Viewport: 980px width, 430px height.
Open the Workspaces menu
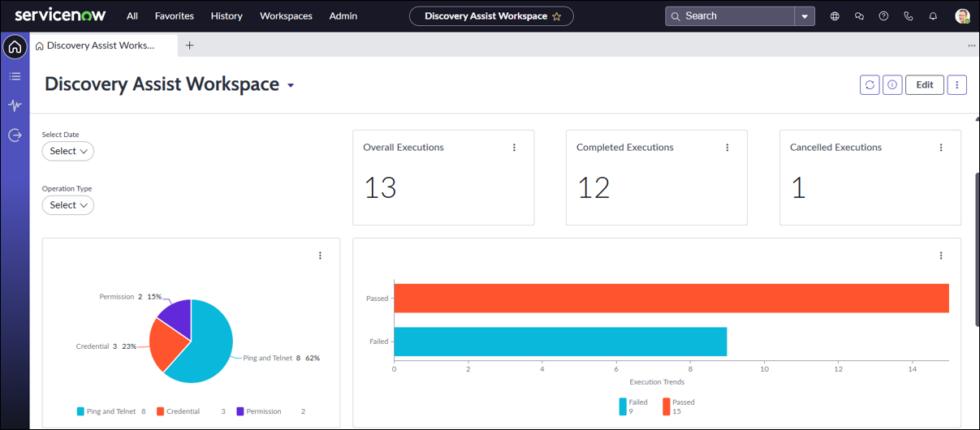click(x=286, y=16)
